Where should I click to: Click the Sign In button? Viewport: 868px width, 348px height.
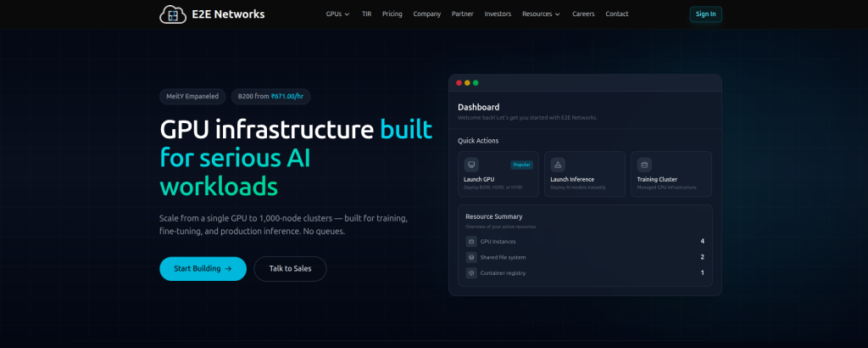coord(705,14)
